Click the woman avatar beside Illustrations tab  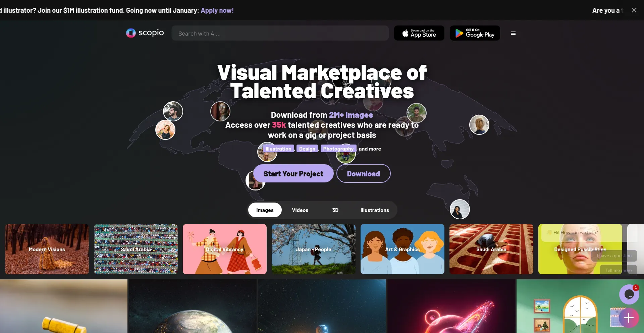(460, 209)
